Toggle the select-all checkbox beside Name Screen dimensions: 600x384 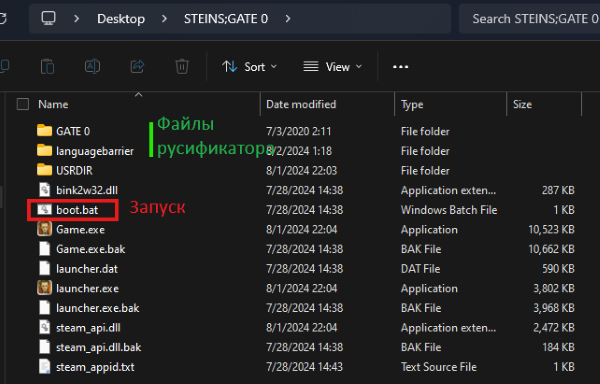click(x=23, y=104)
